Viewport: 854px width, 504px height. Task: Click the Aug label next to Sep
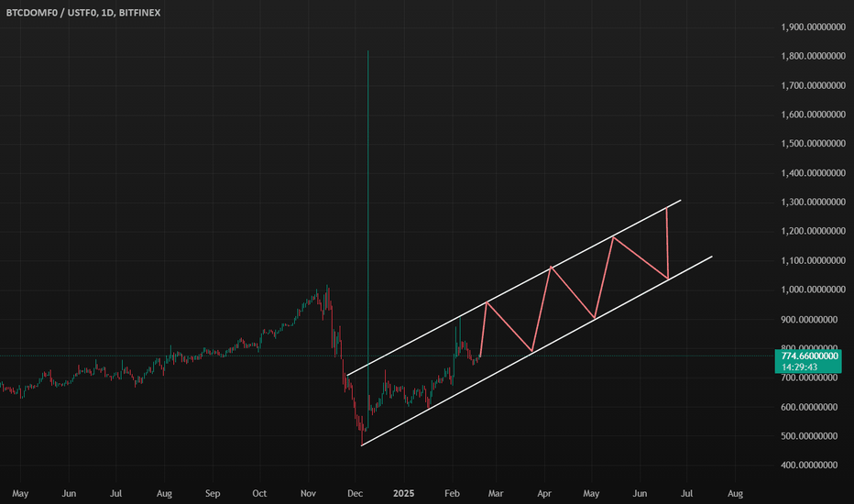click(164, 494)
